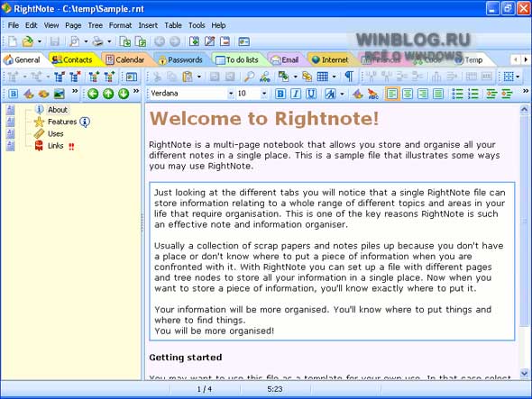The height and width of the screenshot is (399, 532).
Task: Open the Tree menu
Action: click(95, 25)
